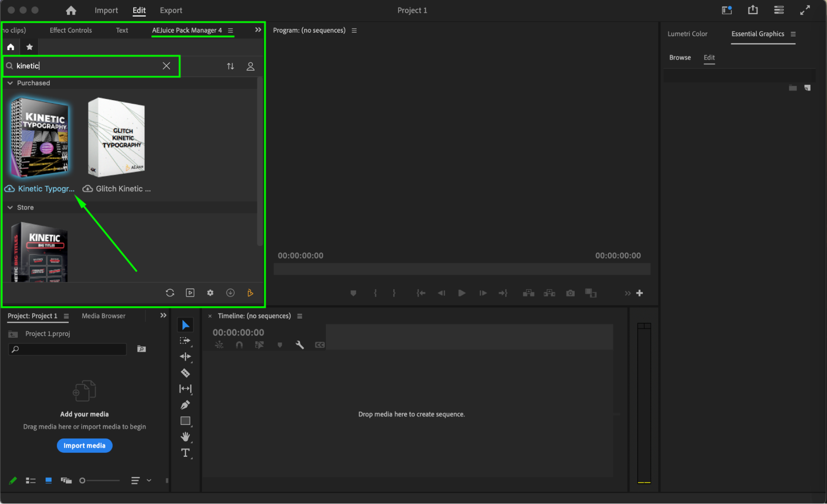
Task: Click the AEJuice refresh icon
Action: click(170, 293)
